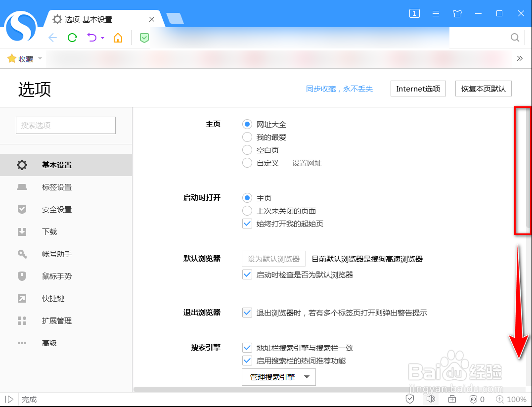Go to home with orange house icon

click(x=118, y=38)
